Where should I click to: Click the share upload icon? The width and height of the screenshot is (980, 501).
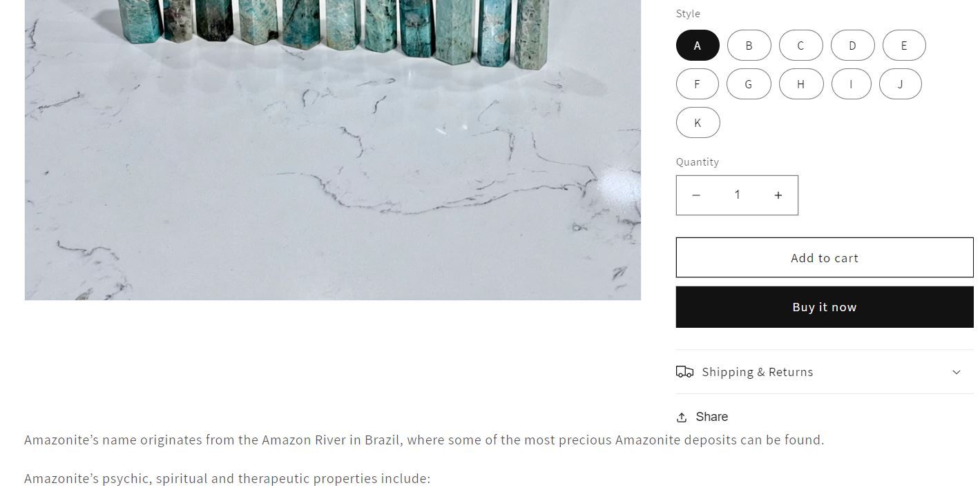pos(682,417)
